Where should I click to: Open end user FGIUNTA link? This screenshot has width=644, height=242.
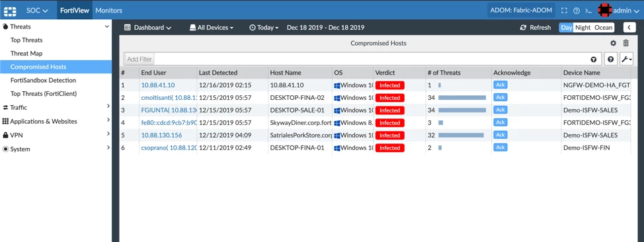click(169, 110)
